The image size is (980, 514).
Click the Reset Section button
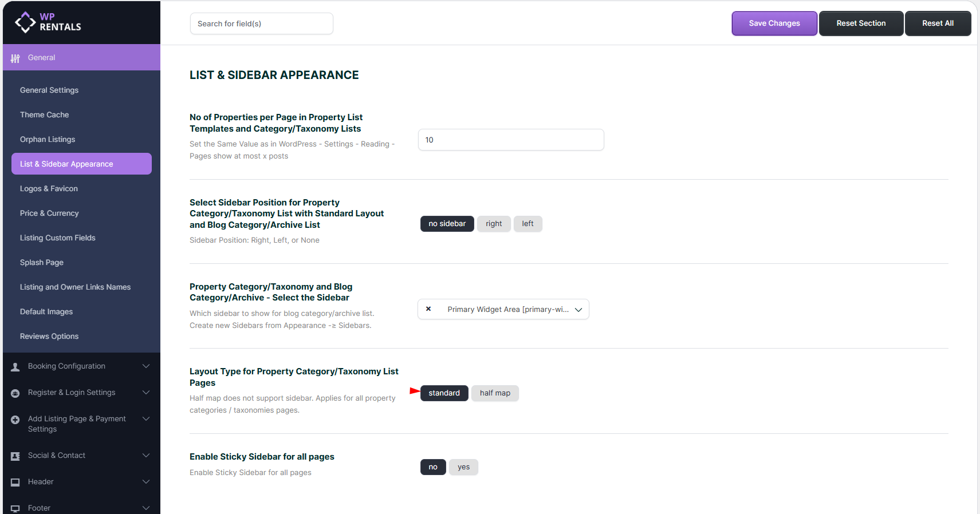(861, 23)
